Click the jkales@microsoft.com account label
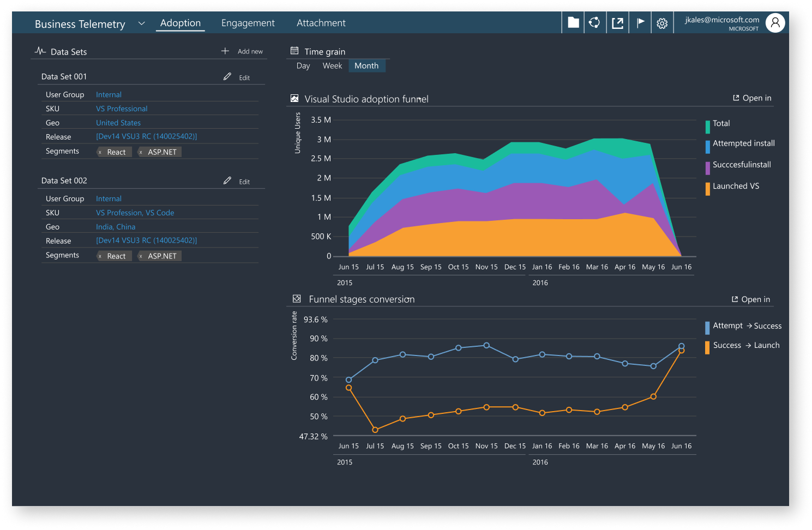 pyautogui.click(x=722, y=20)
